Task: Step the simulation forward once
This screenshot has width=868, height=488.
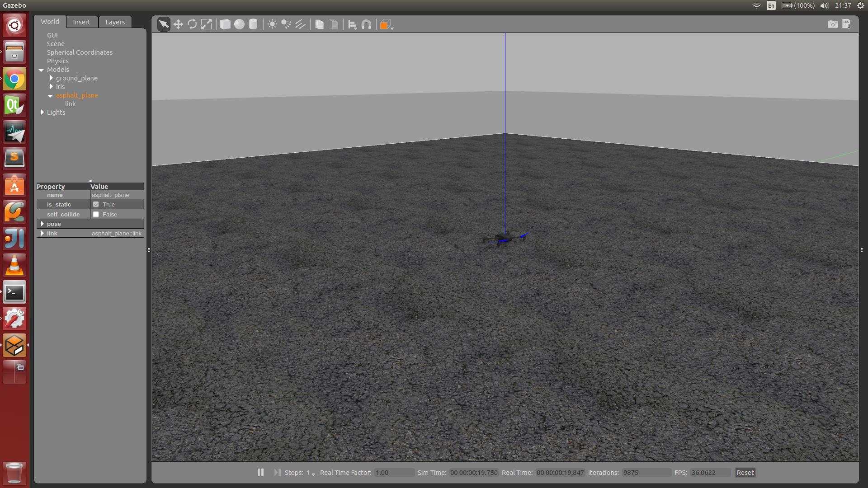Action: 277,473
